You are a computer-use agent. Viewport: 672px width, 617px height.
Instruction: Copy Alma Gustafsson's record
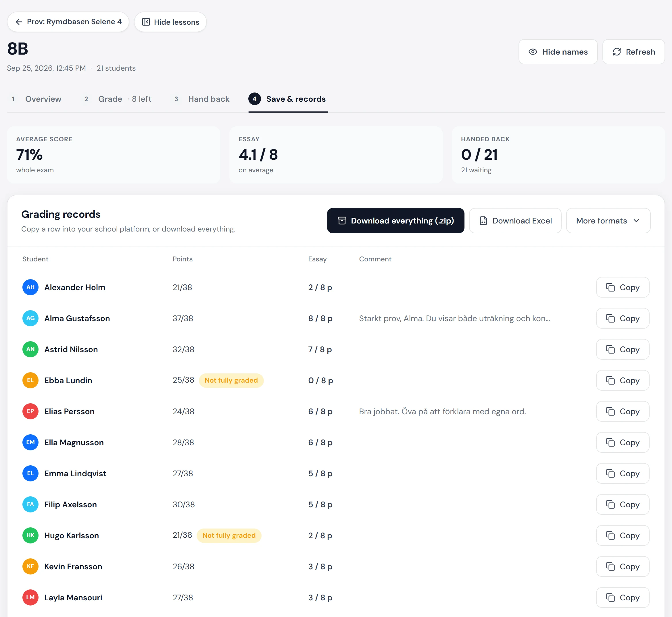(623, 318)
